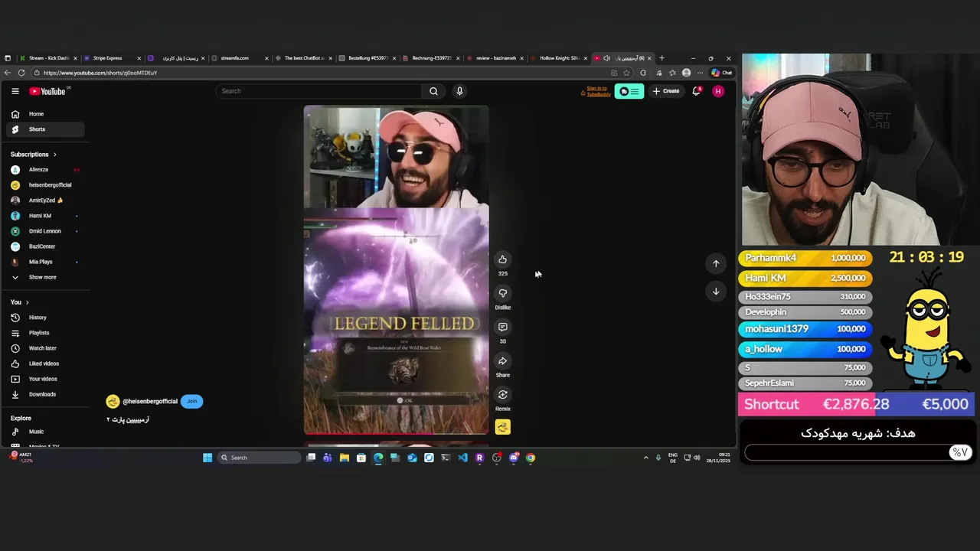Screen dimensions: 980x551
Task: Expand the You section chevron
Action: (27, 302)
